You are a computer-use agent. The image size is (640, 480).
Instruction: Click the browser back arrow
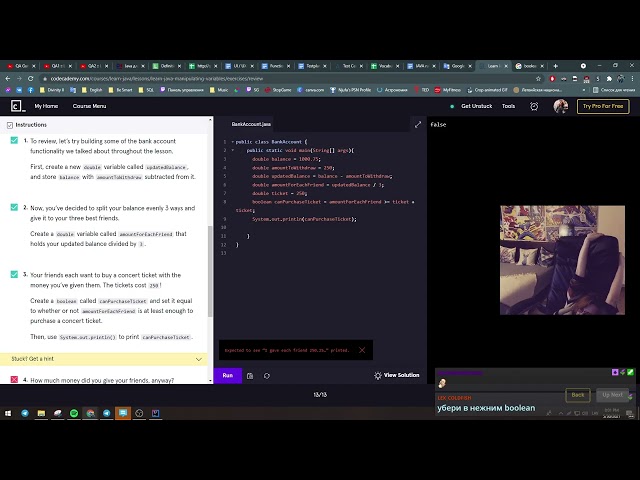[8, 78]
